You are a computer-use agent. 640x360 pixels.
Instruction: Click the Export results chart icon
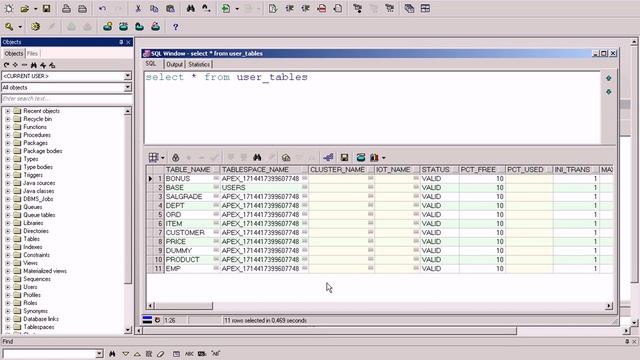(374, 158)
